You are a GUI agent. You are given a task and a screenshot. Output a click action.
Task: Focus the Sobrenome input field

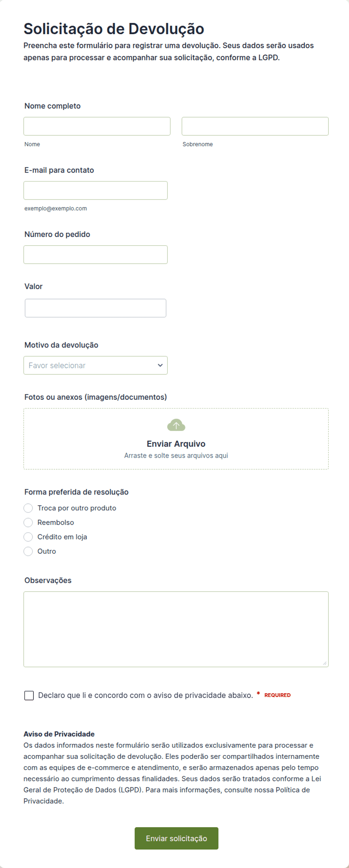pos(255,126)
